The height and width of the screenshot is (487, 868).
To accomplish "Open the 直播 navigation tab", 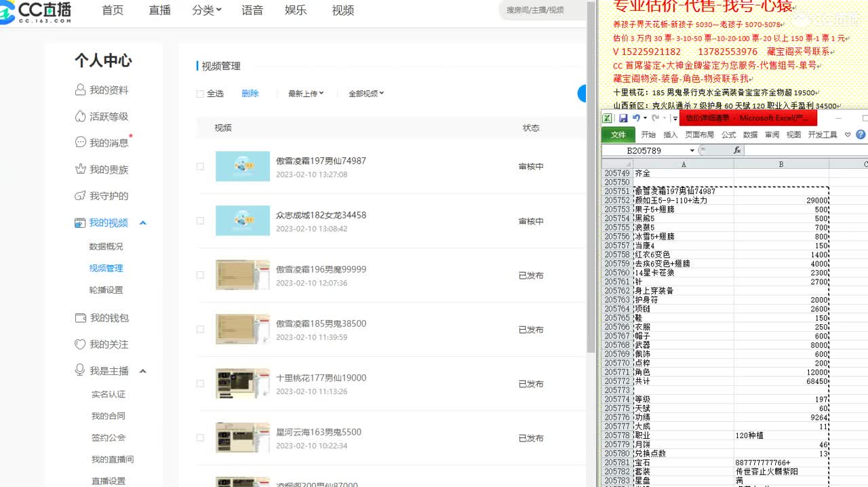I will tap(160, 10).
